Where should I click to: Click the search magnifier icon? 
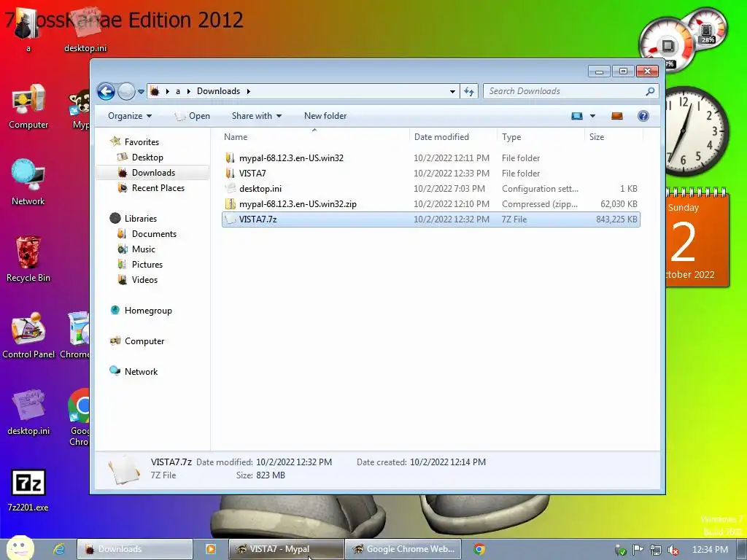click(x=650, y=91)
